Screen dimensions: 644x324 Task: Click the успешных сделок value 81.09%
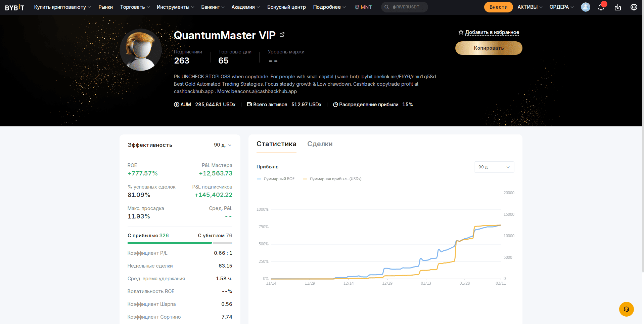(139, 195)
